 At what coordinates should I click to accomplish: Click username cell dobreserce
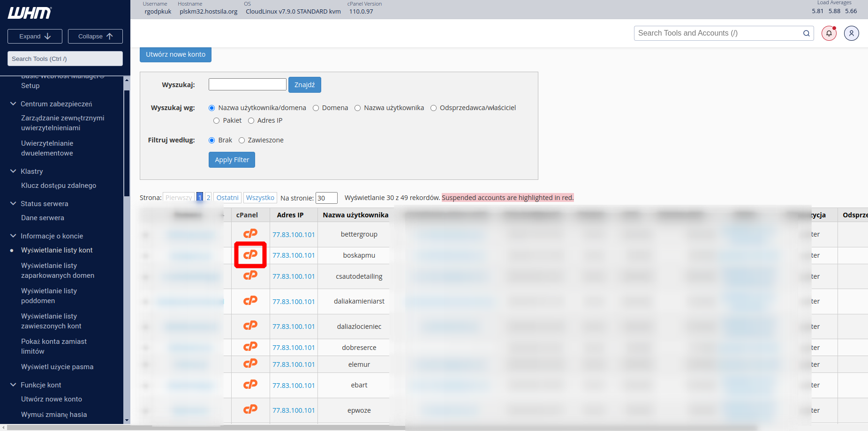click(359, 348)
